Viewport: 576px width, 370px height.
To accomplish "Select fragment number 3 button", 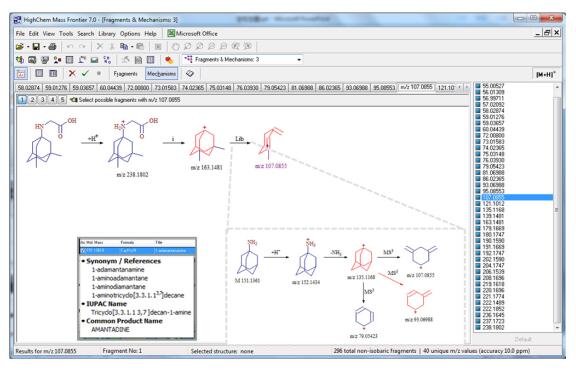I will 43,100.
